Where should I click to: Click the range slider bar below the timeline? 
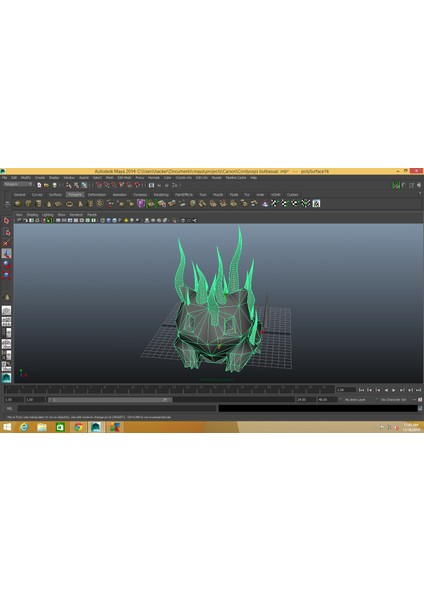pos(110,399)
